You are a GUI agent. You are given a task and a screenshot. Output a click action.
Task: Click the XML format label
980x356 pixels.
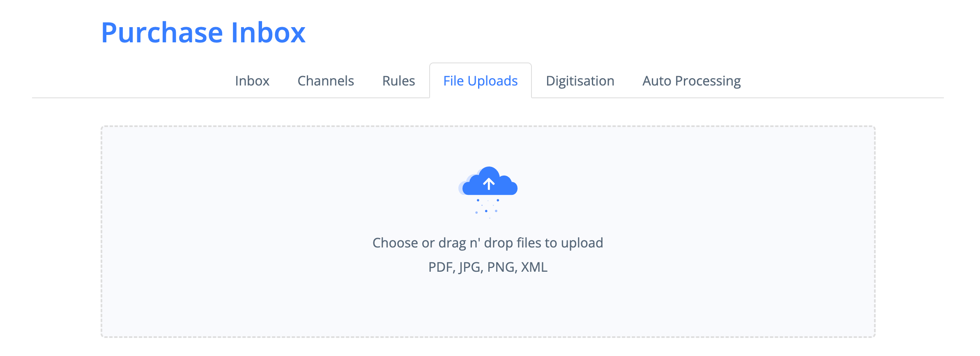coord(534,267)
